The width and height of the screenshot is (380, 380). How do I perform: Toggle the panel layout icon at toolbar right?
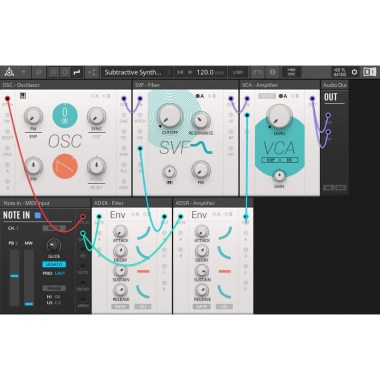pos(369,72)
